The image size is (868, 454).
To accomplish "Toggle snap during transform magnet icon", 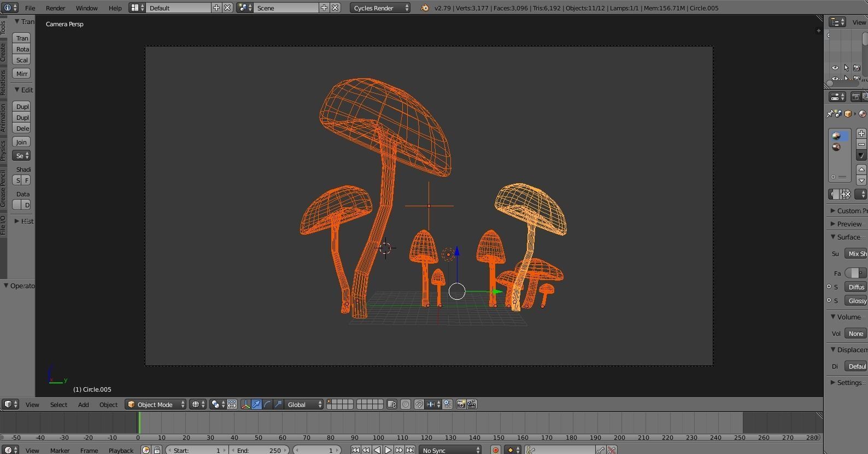I will click(419, 405).
